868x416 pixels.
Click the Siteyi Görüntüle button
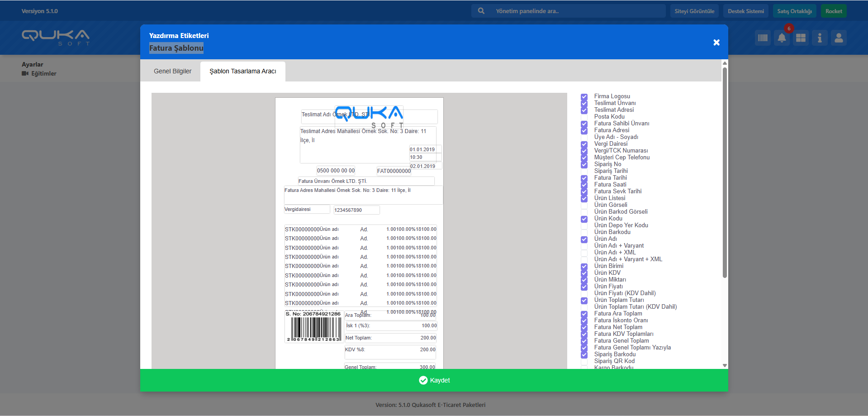click(694, 11)
